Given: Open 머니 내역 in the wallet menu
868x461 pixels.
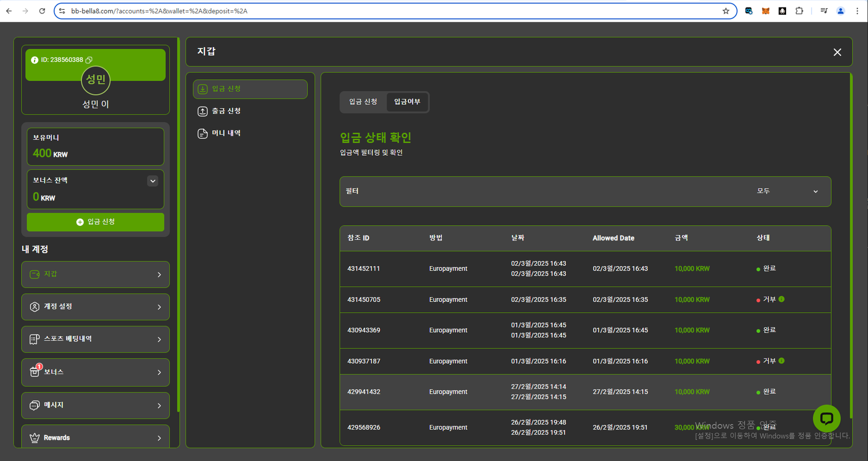Looking at the screenshot, I should click(x=226, y=134).
